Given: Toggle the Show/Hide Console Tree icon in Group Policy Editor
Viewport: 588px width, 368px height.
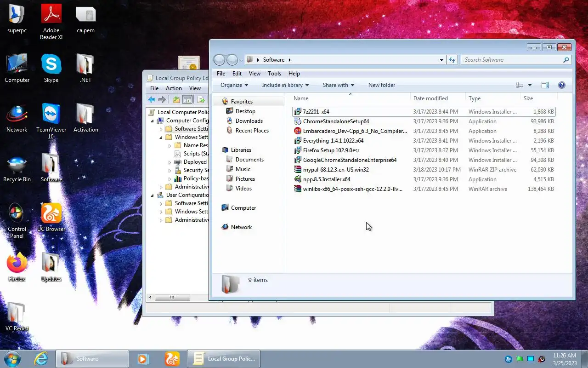Looking at the screenshot, I should click(x=187, y=99).
